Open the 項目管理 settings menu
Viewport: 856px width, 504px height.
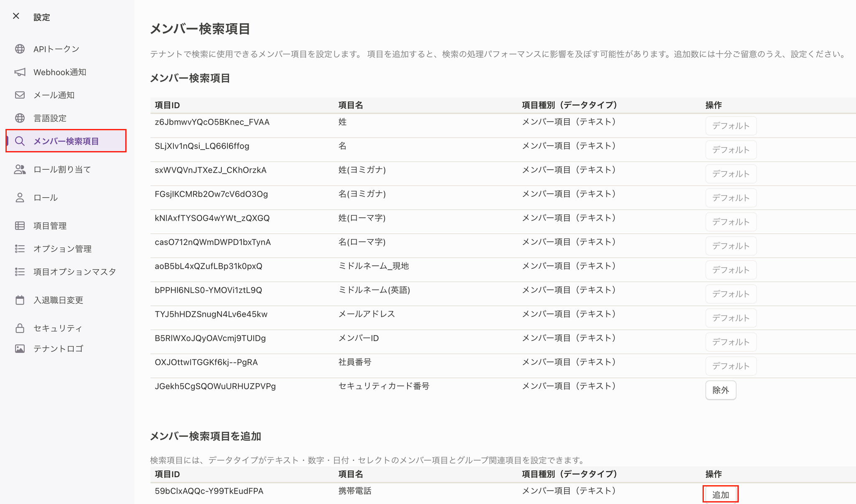(50, 226)
